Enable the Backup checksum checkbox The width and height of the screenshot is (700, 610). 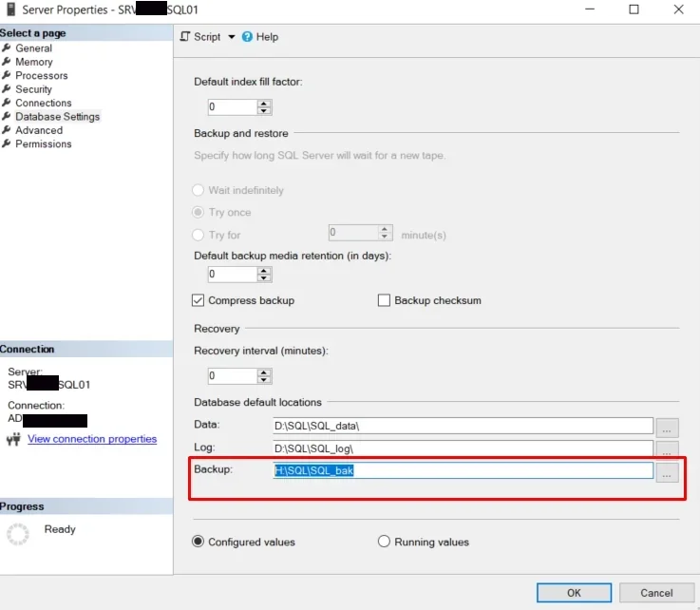pos(384,300)
